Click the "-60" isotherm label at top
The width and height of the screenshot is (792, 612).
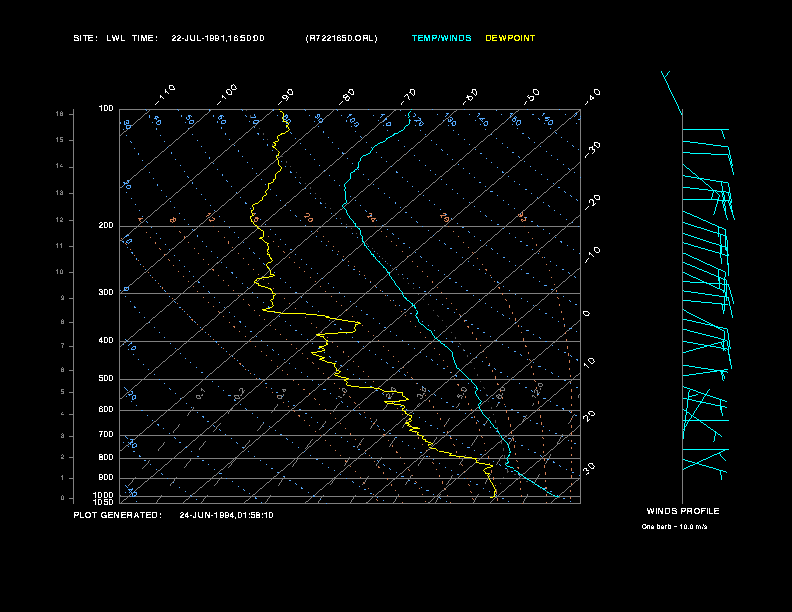point(470,96)
